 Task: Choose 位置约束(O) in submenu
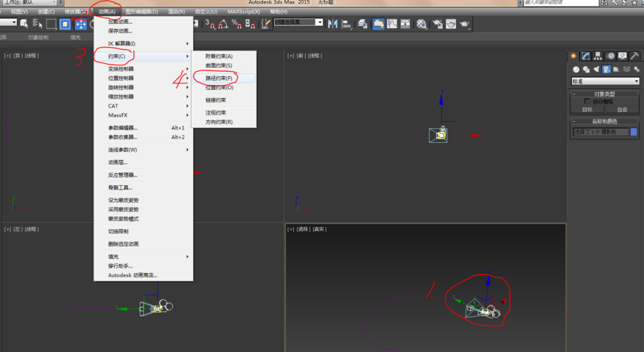pyautogui.click(x=224, y=87)
